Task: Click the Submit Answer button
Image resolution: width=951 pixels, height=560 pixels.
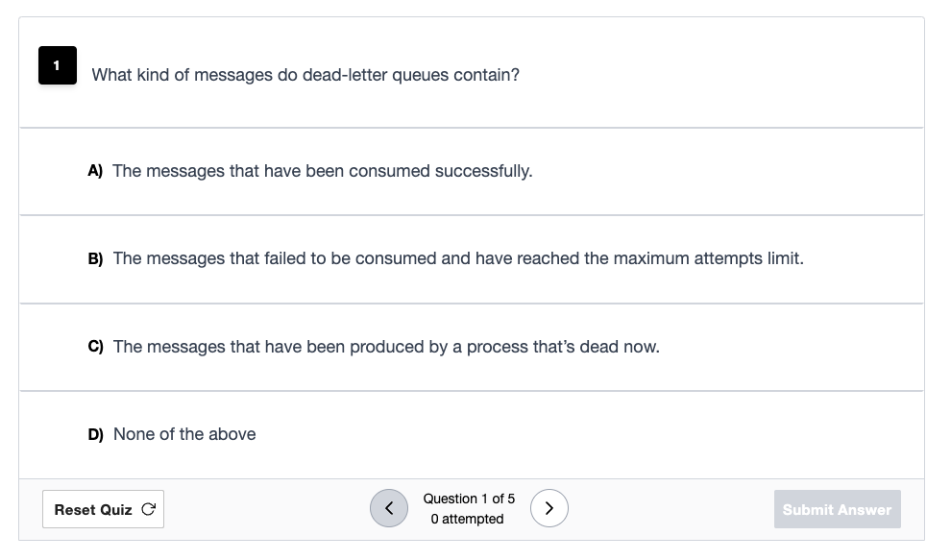Action: click(x=837, y=509)
